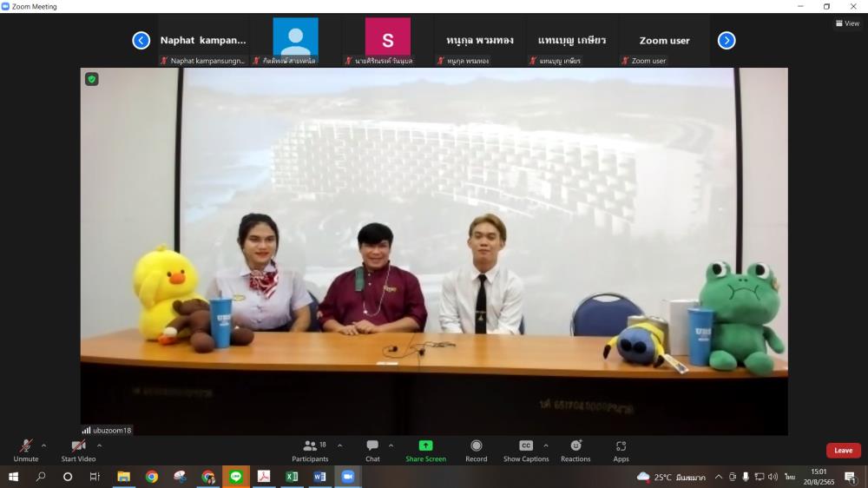
Task: Show hidden system tray icons
Action: click(718, 477)
